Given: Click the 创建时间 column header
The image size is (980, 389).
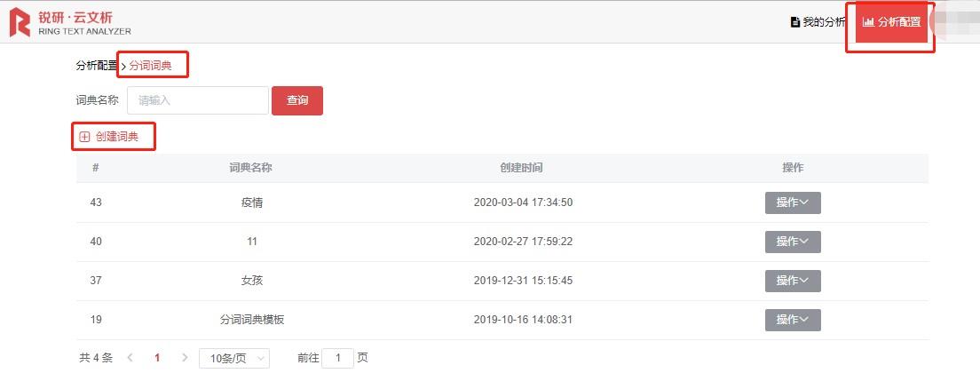Looking at the screenshot, I should (521, 168).
